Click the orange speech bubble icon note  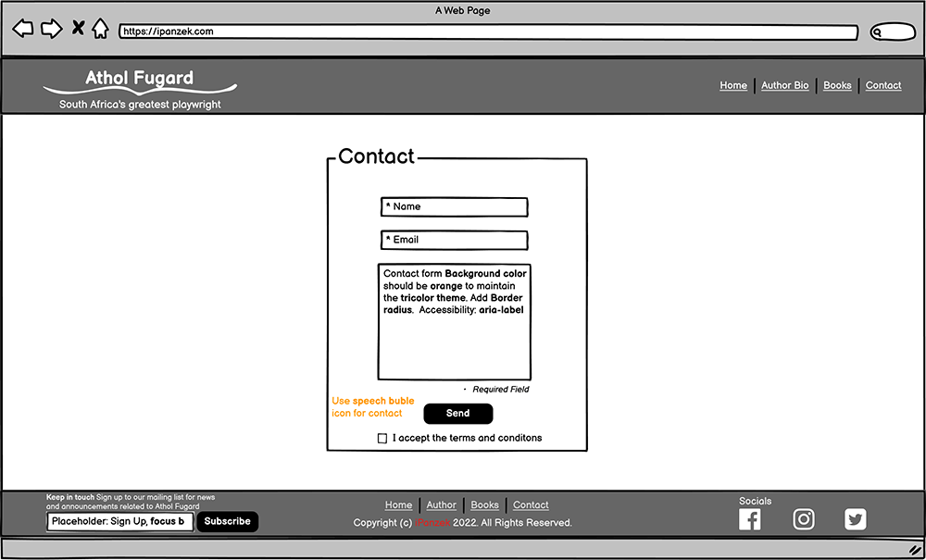[x=373, y=407]
